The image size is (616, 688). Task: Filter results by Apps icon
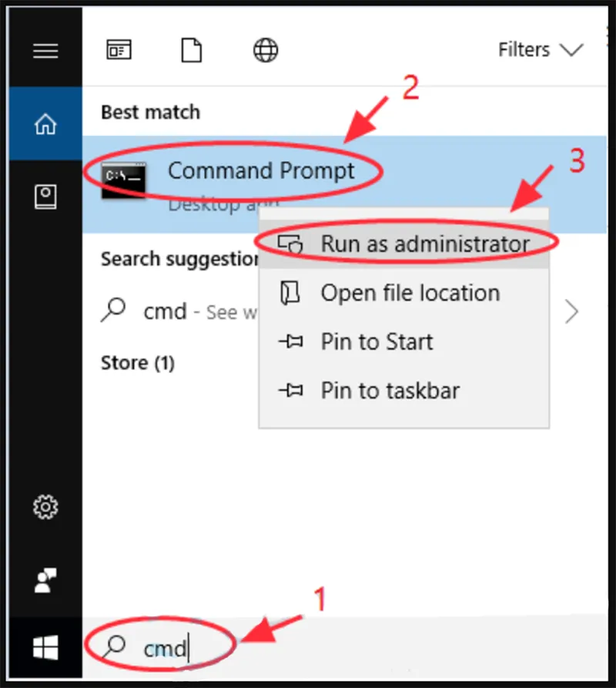click(x=118, y=51)
